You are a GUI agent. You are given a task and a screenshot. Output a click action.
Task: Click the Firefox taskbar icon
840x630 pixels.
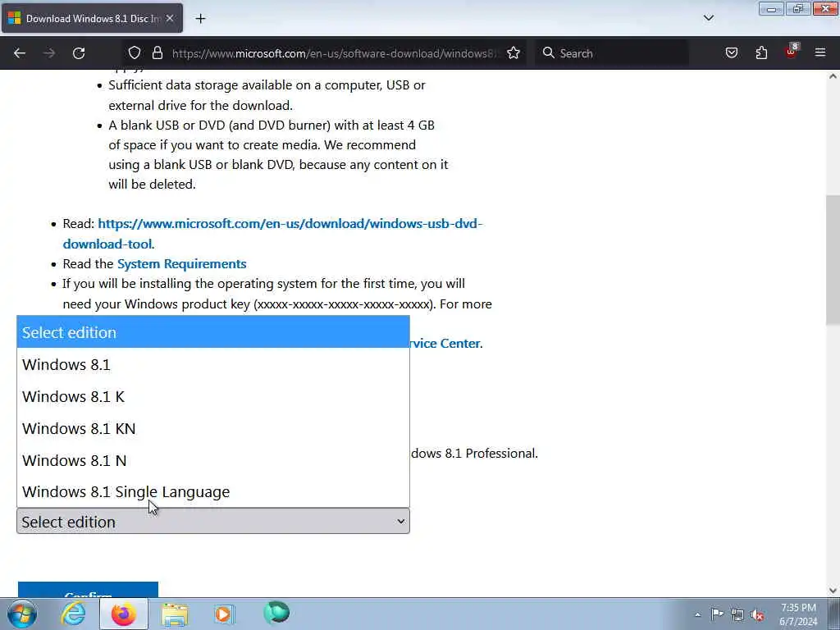point(124,614)
